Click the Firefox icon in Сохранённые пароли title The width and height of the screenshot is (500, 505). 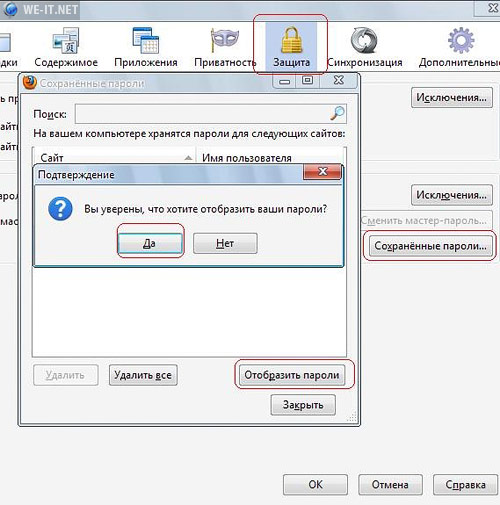coord(30,82)
